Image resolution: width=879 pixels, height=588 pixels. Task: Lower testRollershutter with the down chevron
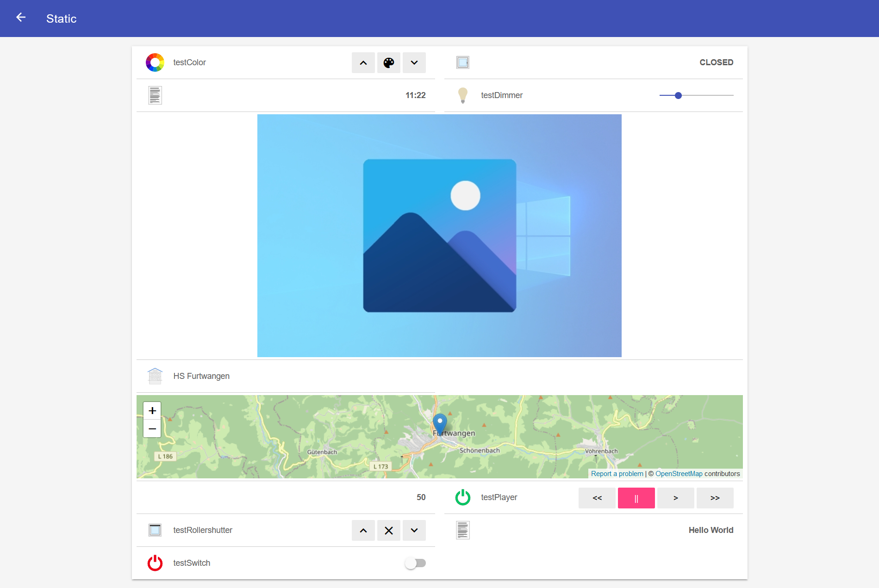tap(414, 530)
